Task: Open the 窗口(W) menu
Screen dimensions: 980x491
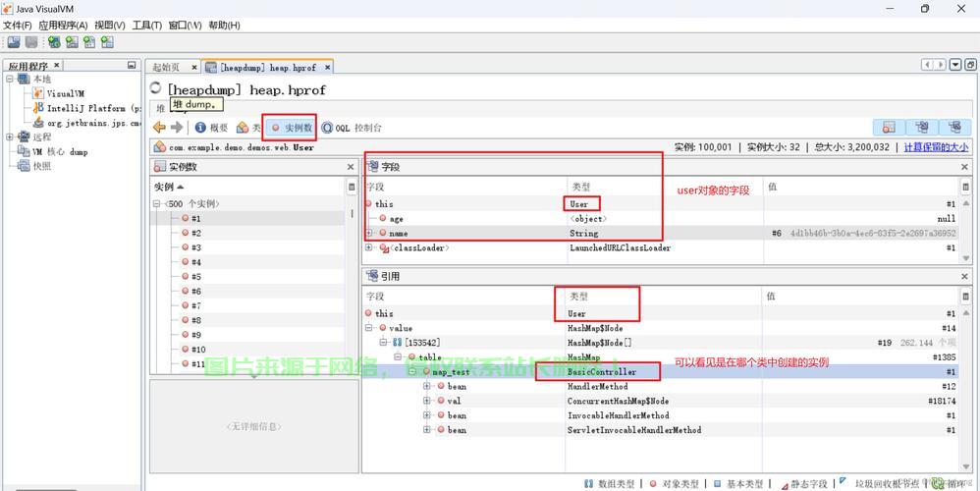Action: coord(185,25)
